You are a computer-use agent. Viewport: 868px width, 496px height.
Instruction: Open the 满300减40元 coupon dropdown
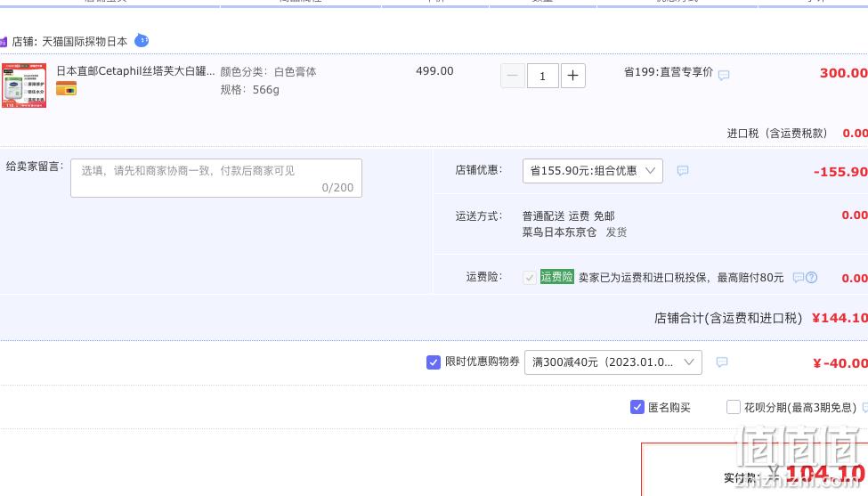[x=613, y=362]
